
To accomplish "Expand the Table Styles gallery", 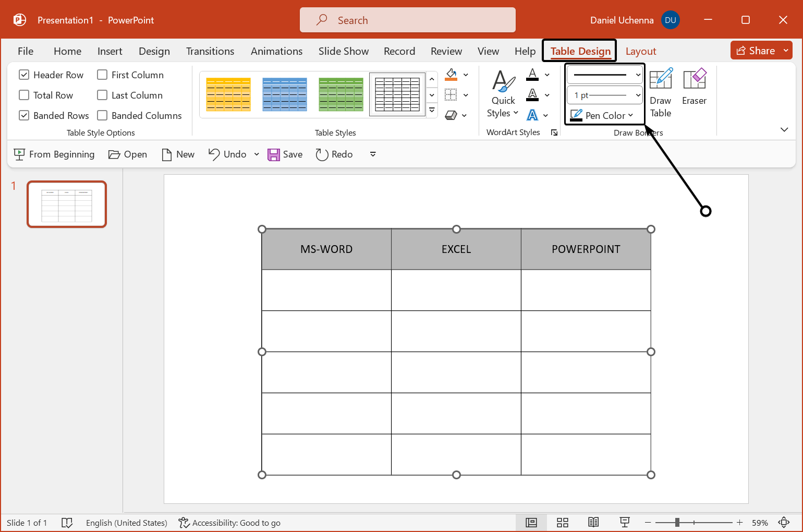I will (x=431, y=110).
